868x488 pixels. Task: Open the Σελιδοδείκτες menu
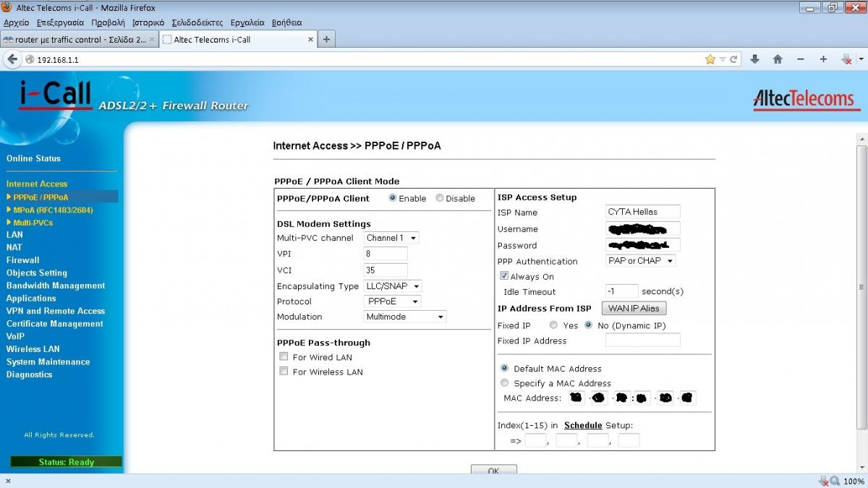[197, 22]
